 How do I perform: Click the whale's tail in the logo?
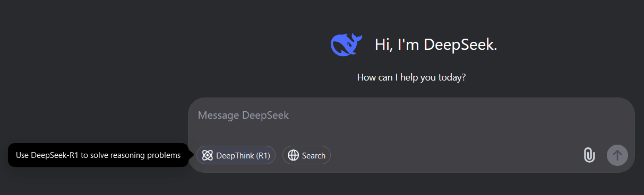[x=357, y=38]
